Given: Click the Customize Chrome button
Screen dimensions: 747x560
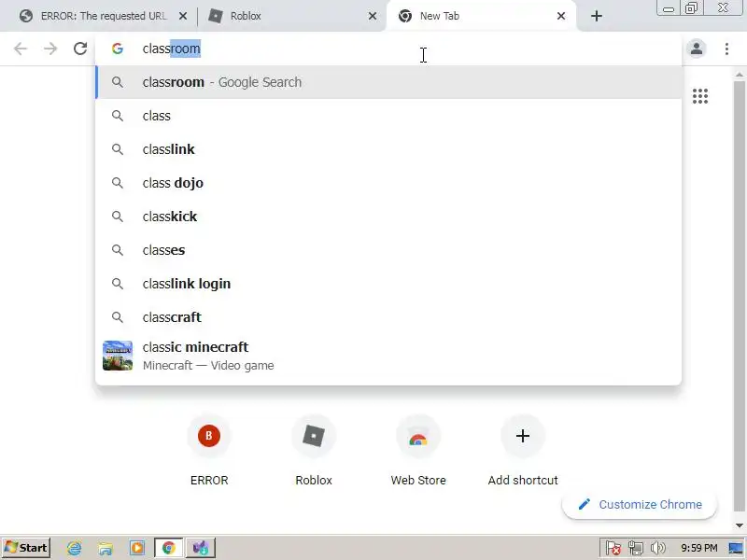Looking at the screenshot, I should 640,504.
